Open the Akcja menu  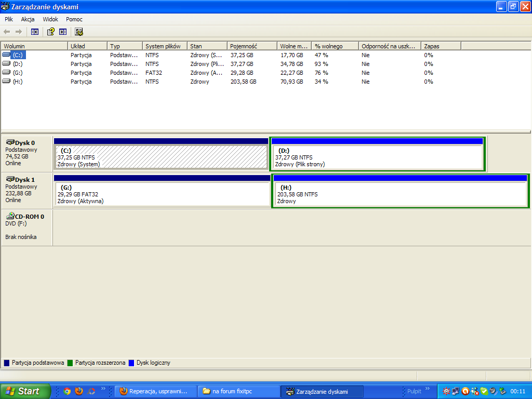pyautogui.click(x=28, y=19)
